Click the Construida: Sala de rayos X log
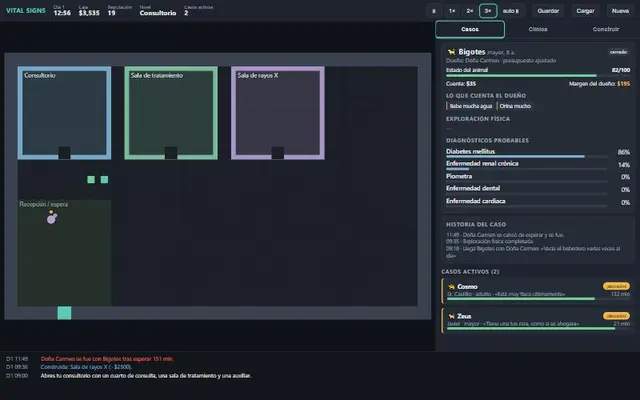This screenshot has width=640, height=400. [86, 367]
